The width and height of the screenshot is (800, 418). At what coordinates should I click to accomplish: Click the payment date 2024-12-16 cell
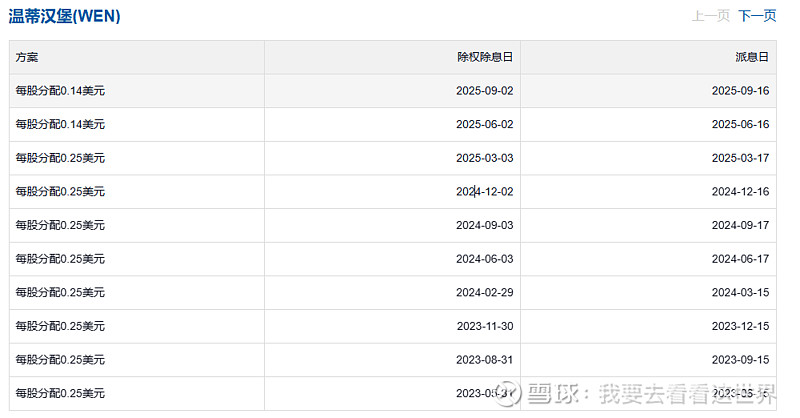pos(740,192)
